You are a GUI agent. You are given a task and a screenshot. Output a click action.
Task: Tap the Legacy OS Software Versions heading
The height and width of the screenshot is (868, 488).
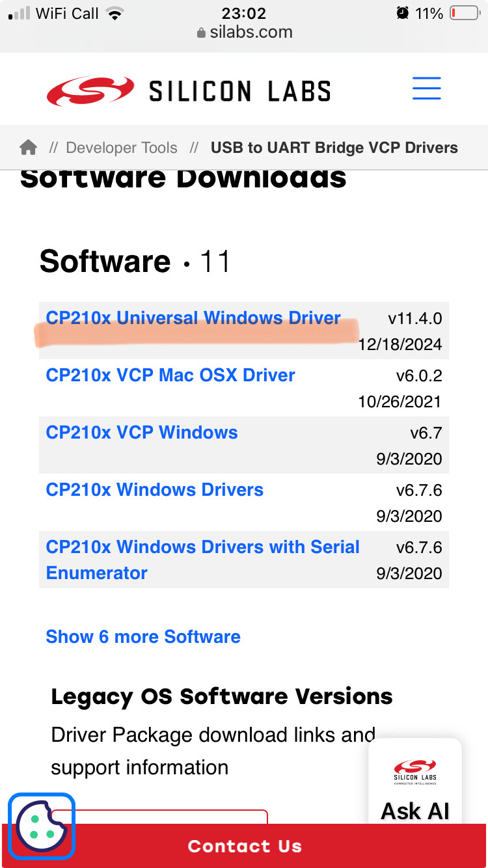click(222, 696)
